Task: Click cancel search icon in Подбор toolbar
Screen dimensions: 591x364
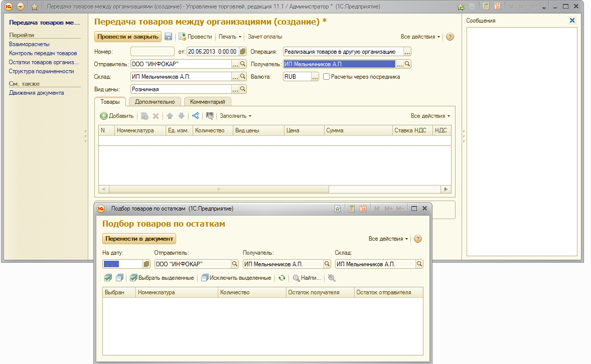Action: [x=332, y=278]
